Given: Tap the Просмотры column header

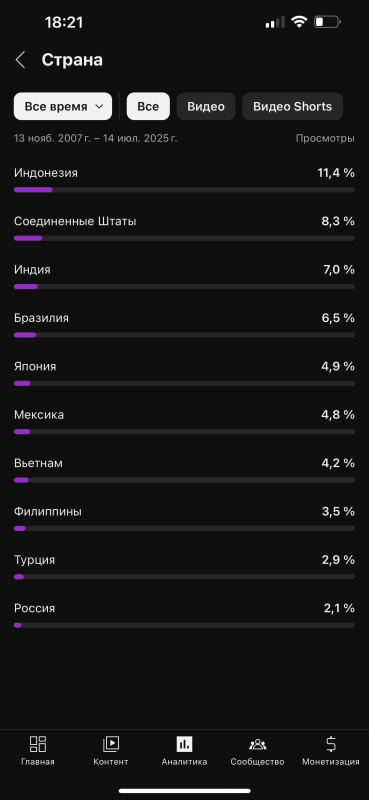Looking at the screenshot, I should click(x=325, y=138).
